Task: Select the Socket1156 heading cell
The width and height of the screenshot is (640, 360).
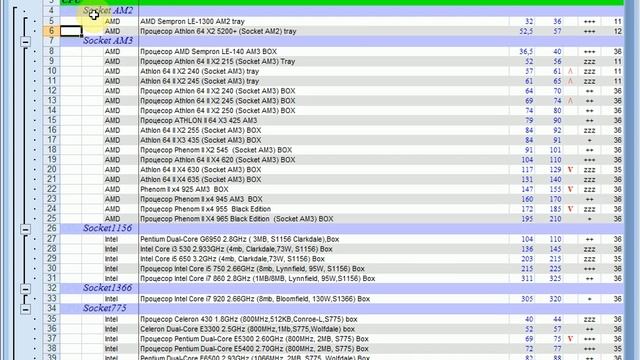Action: click(108, 228)
